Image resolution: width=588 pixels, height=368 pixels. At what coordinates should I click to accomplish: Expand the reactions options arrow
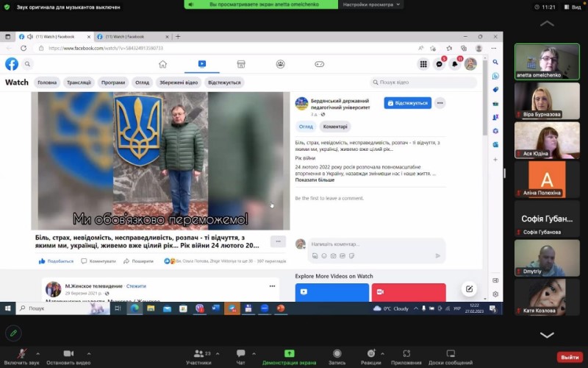tap(382, 353)
